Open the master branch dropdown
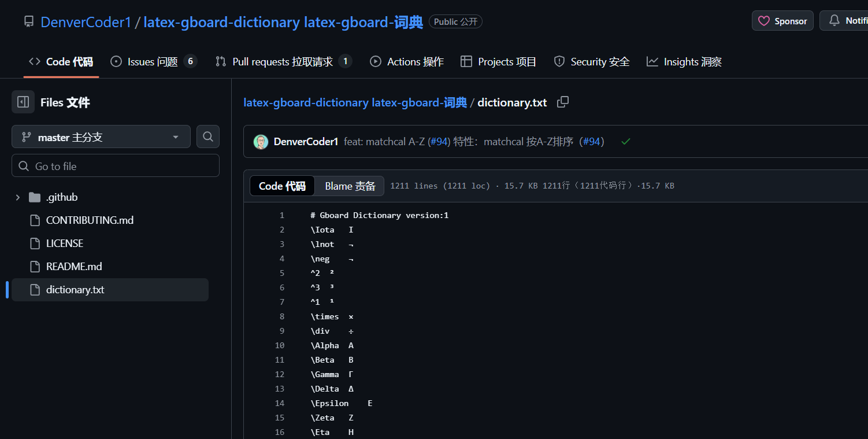868x439 pixels. coord(101,137)
